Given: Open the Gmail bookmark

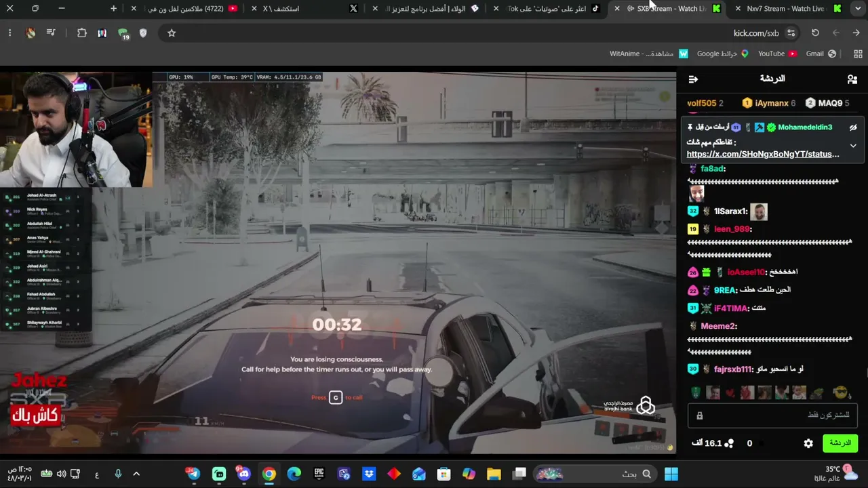Looking at the screenshot, I should pos(821,54).
